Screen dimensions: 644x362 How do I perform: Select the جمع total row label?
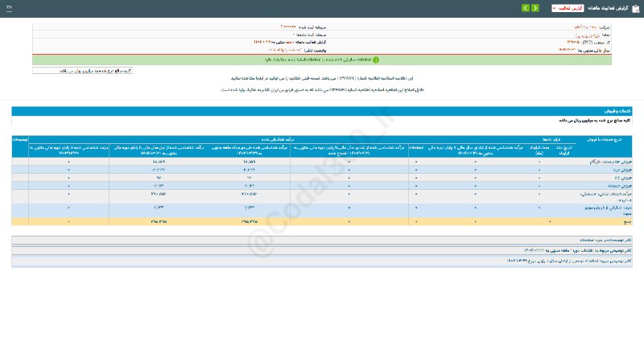627,222
